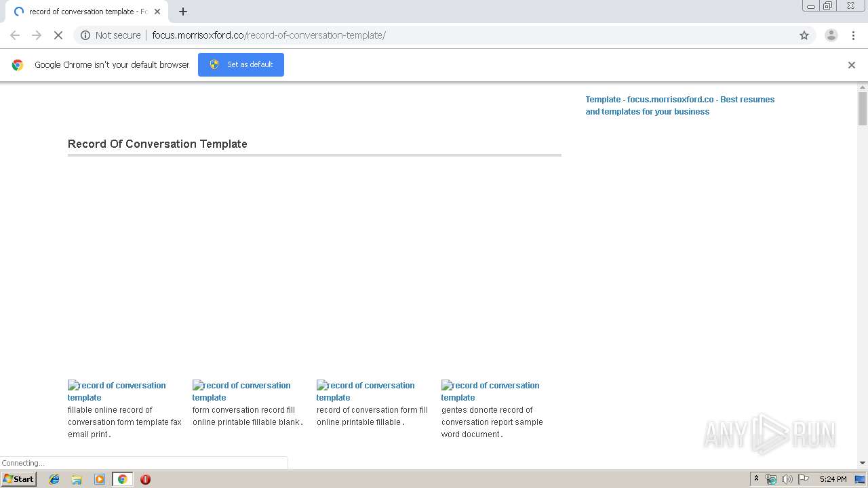Open the Action Center flag icon
The image size is (868, 488).
[x=804, y=479]
